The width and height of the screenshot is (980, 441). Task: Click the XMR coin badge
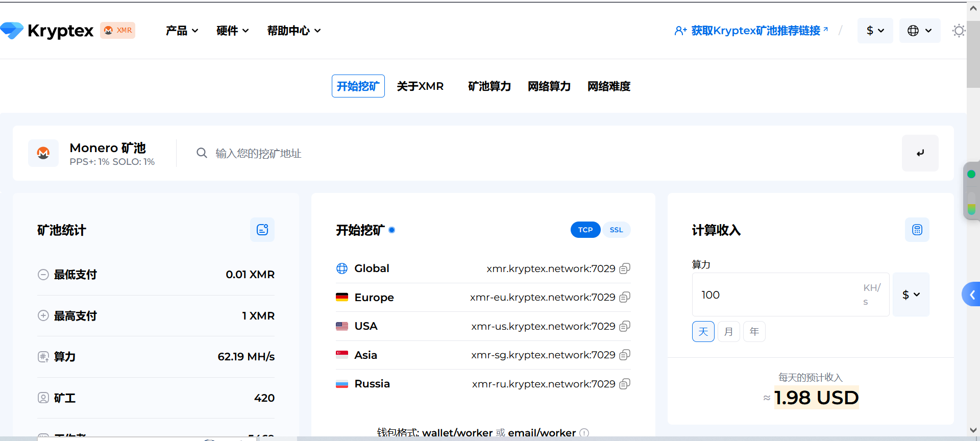(x=118, y=30)
